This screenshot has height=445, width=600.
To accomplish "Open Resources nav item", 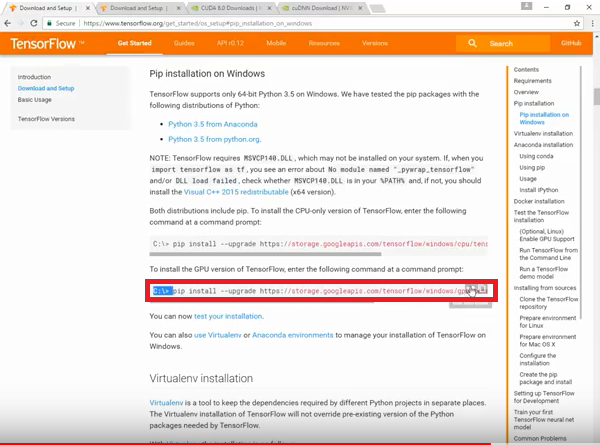I will pos(324,43).
